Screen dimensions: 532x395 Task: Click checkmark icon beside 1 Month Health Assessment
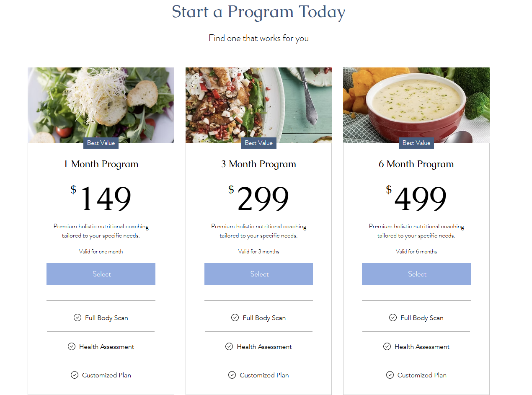[72, 346]
